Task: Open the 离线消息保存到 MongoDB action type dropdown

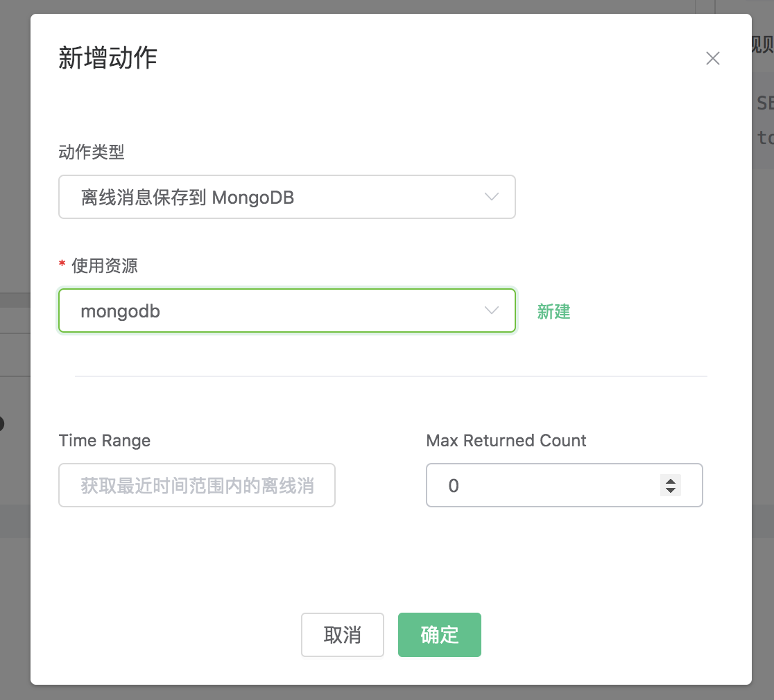Action: (277, 198)
